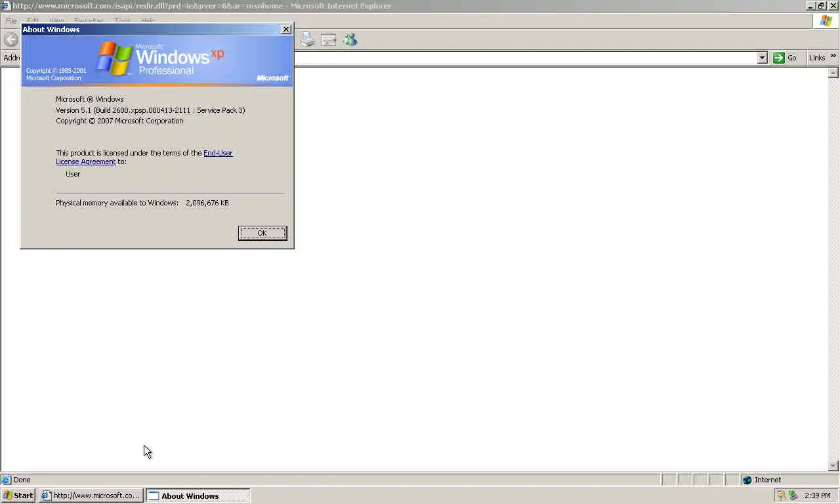Restore down the Internet Explorer window
Screen dimensions: 840x504
coord(822,6)
